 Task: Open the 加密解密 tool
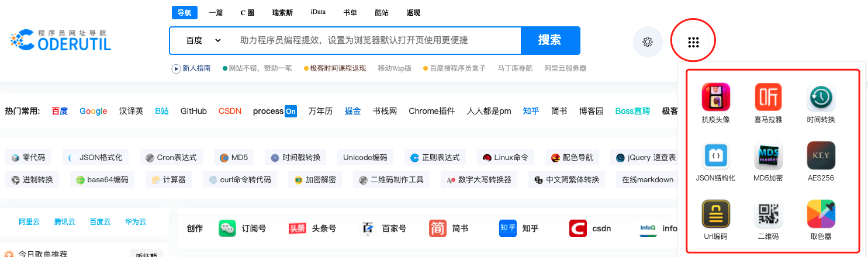(x=315, y=179)
